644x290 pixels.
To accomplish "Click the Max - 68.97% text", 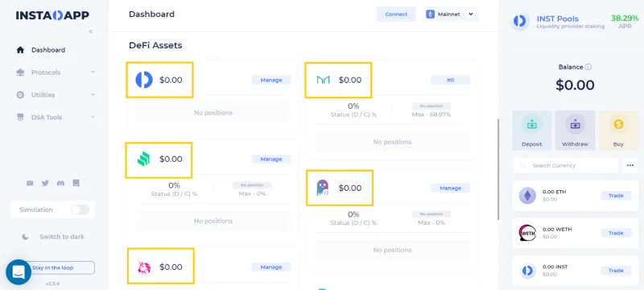I will pos(431,114).
